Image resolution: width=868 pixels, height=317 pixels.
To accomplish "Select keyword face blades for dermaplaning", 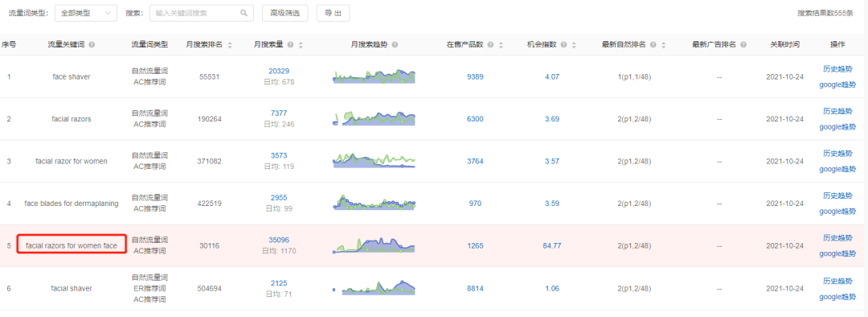I will (72, 204).
